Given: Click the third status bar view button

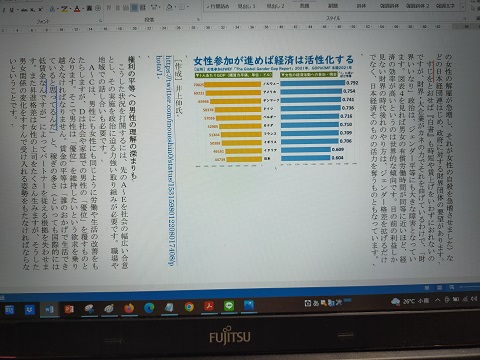Looking at the screenshot, I should 452,287.
